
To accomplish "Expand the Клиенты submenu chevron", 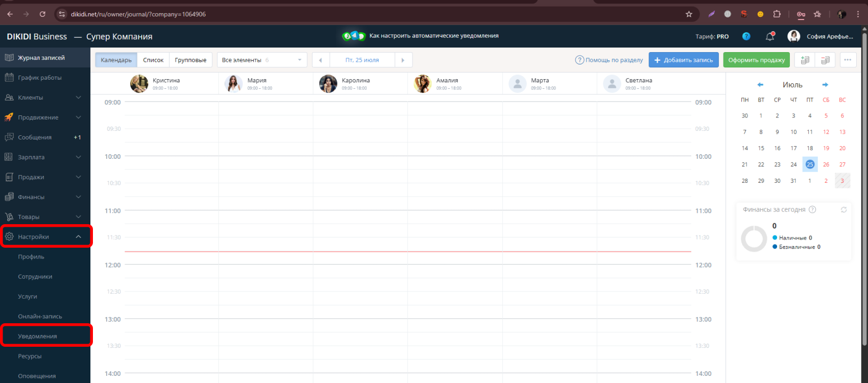I will [78, 98].
